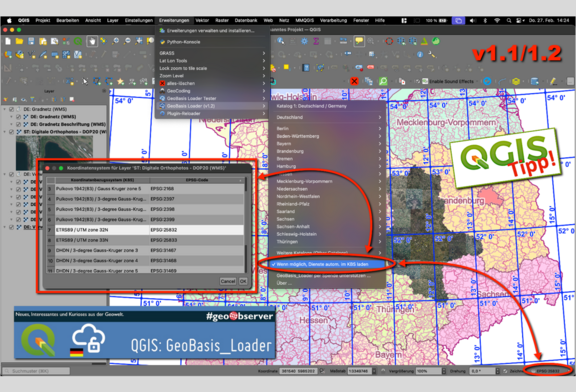Expand the Deutschland catalog submenu

(329, 117)
